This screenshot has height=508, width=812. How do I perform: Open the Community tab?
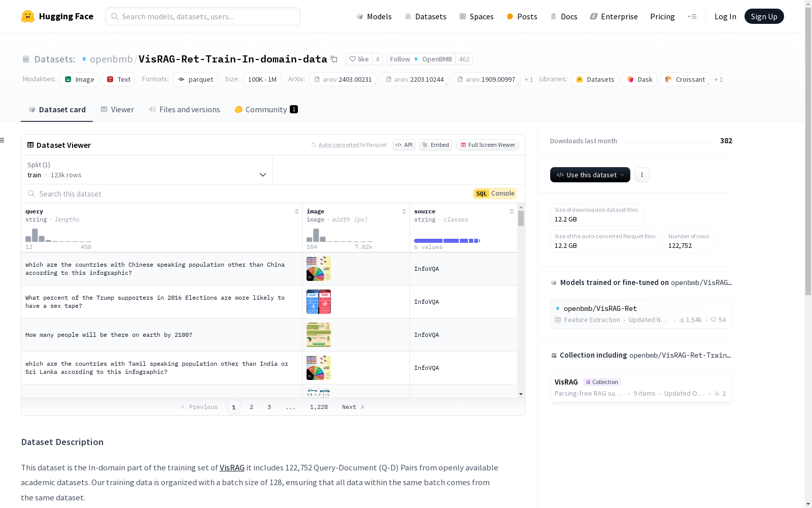266,109
